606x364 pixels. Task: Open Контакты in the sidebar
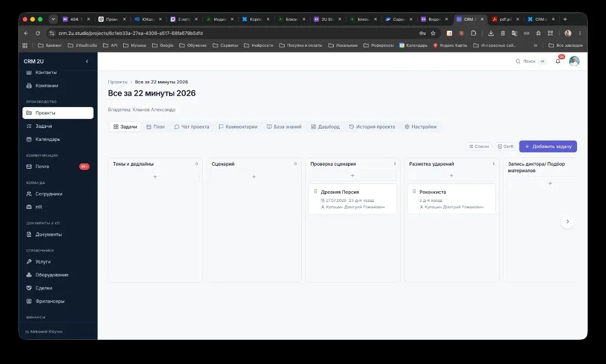click(x=58, y=72)
